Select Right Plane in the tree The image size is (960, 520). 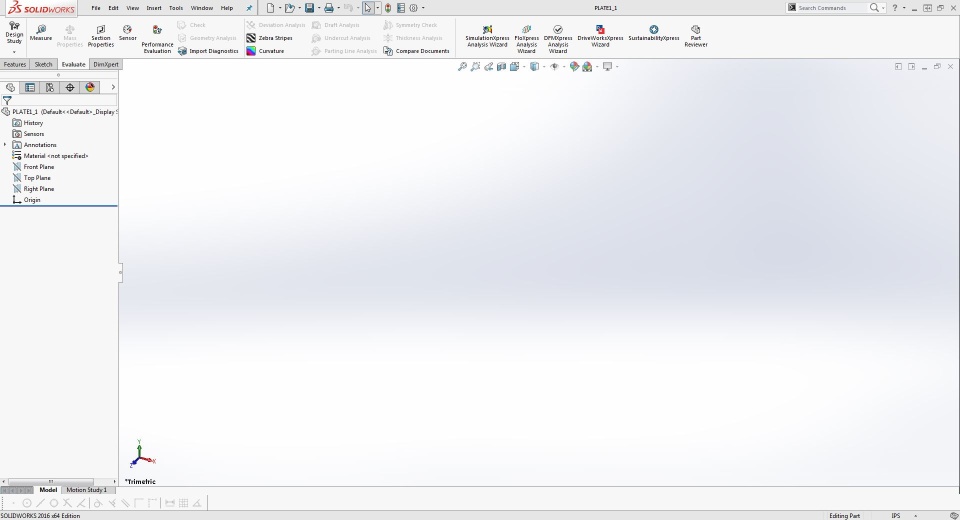pos(33,189)
